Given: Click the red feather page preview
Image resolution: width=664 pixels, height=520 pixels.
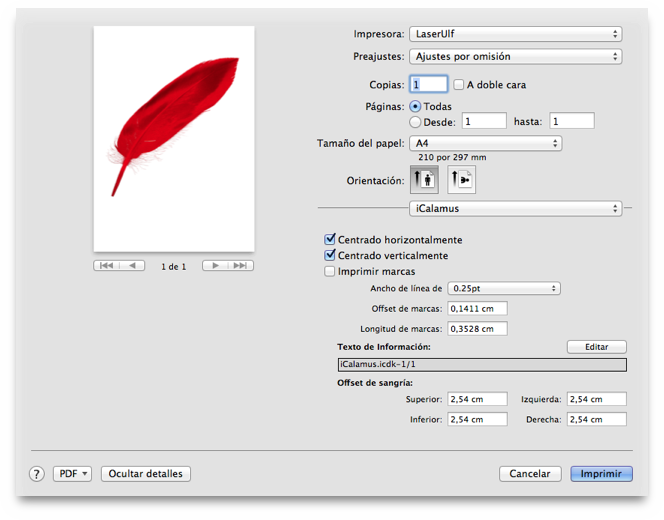Looking at the screenshot, I should coord(174,139).
